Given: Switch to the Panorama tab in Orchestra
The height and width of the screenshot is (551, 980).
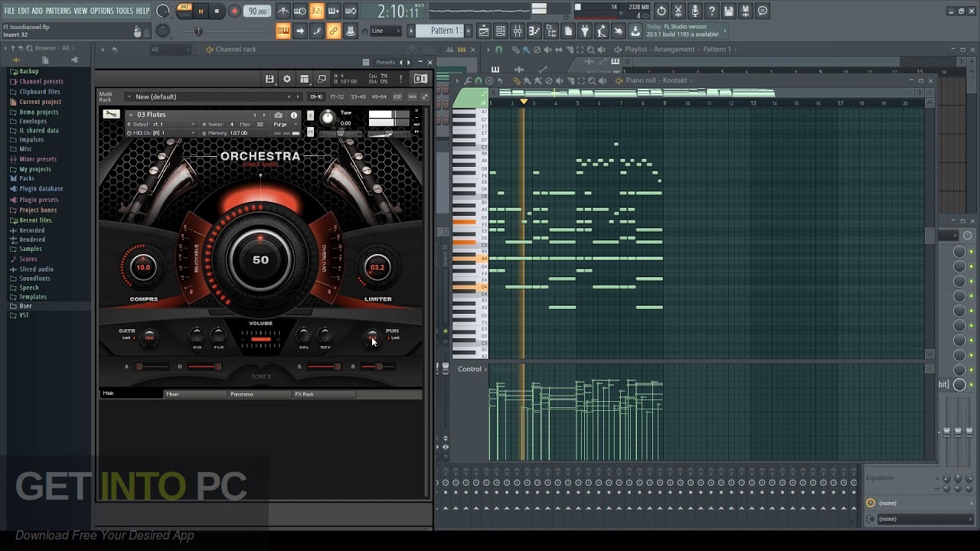Looking at the screenshot, I should pos(260,394).
